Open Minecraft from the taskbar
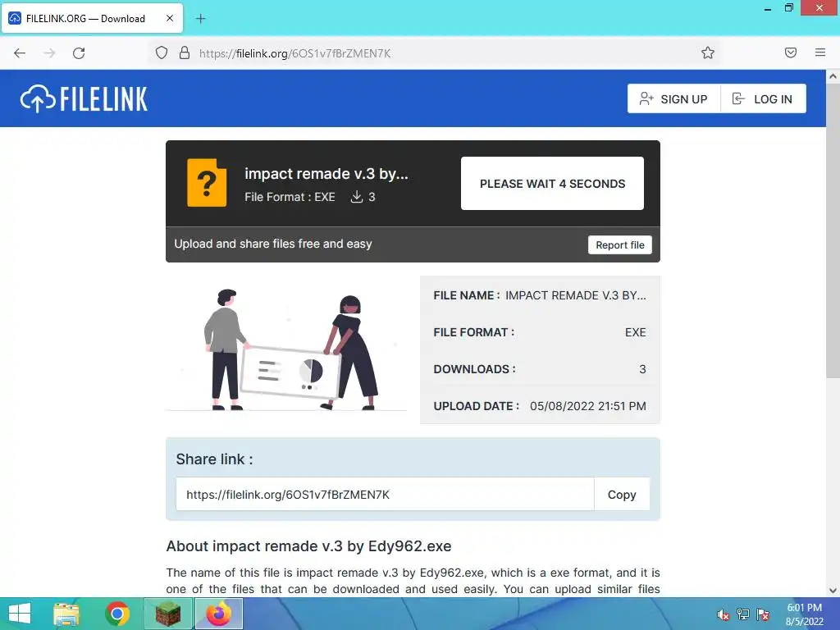 pos(168,614)
